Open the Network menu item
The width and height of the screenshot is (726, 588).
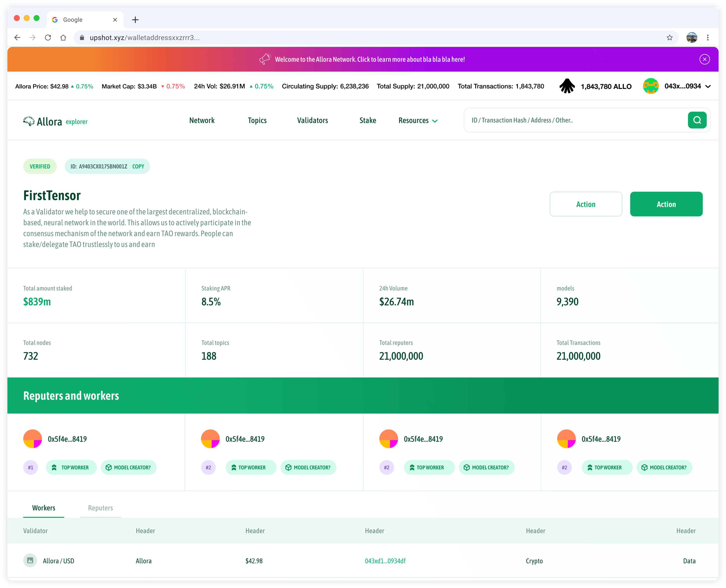click(202, 120)
